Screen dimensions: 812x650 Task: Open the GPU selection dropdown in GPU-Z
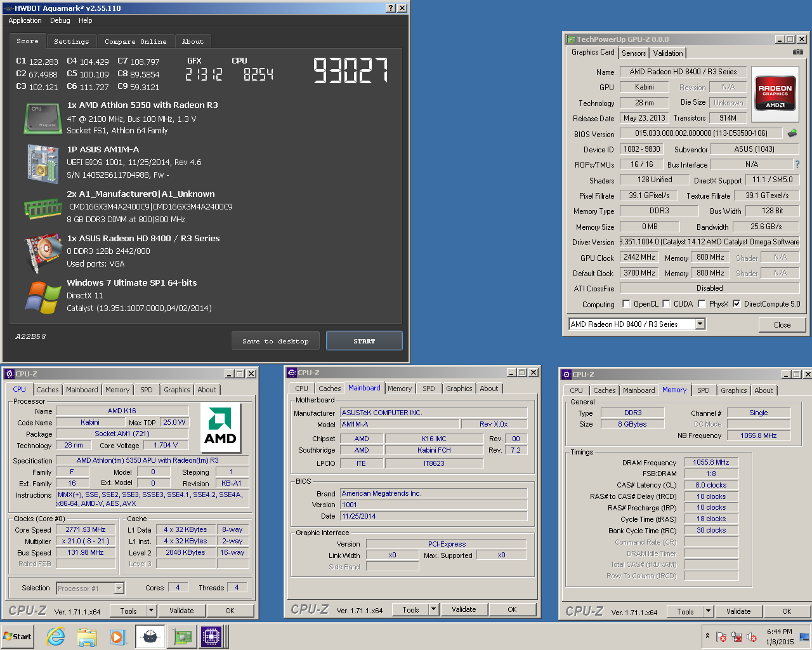700,324
